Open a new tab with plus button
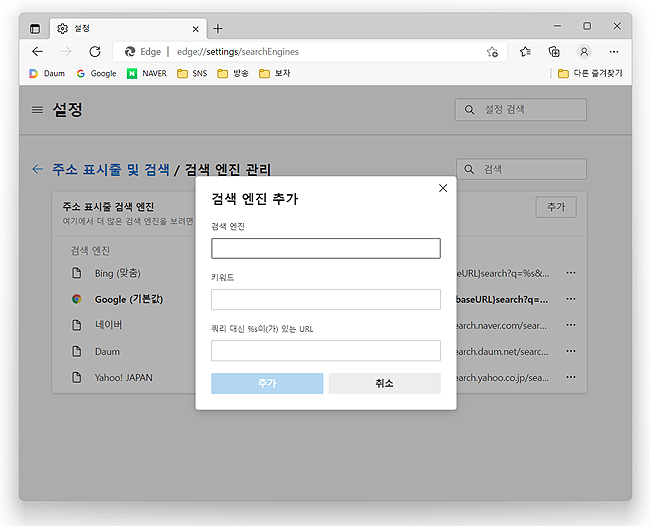Viewport: 650px width, 526px height. click(x=218, y=29)
